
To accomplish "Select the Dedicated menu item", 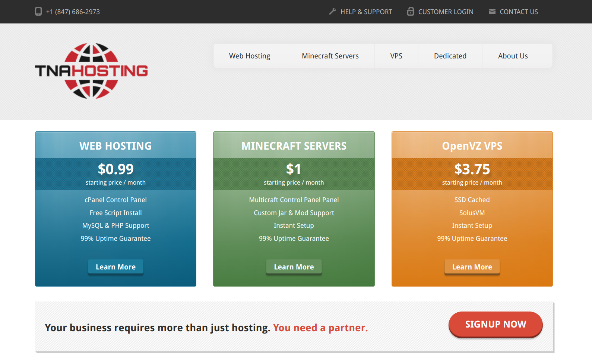I will (450, 56).
